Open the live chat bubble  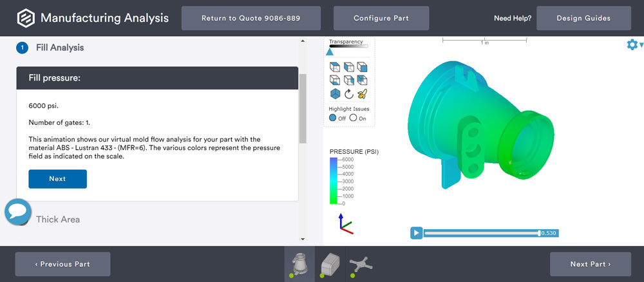tap(18, 212)
